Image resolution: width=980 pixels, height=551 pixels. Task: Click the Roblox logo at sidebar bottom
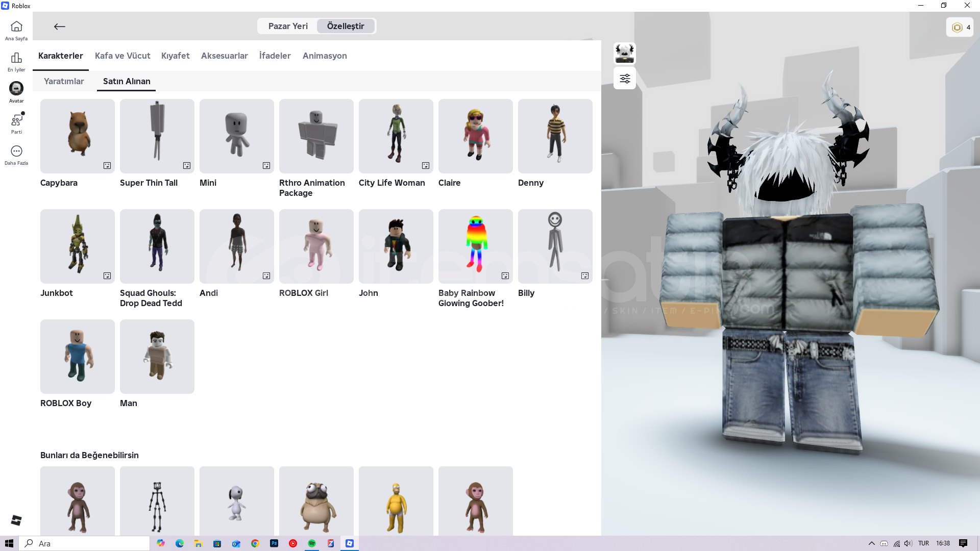[x=16, y=520]
